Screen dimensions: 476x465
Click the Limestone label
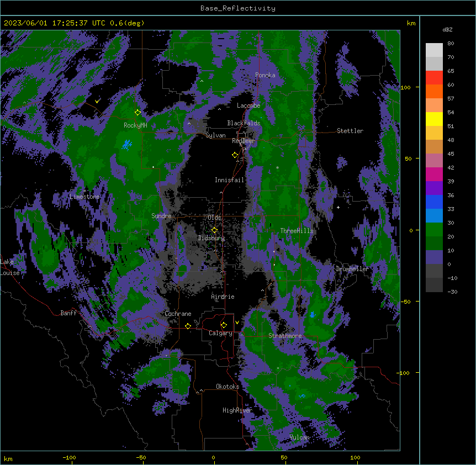84,197
